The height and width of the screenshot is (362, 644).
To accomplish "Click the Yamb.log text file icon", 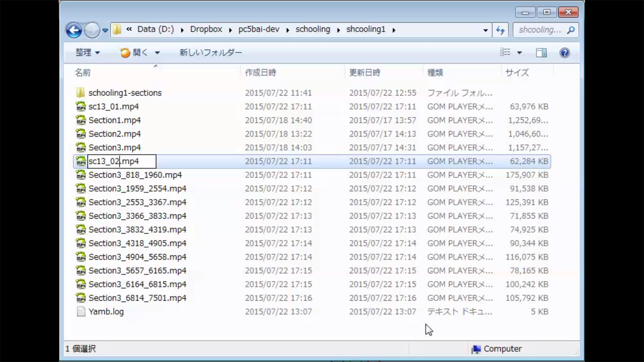I will tap(81, 311).
